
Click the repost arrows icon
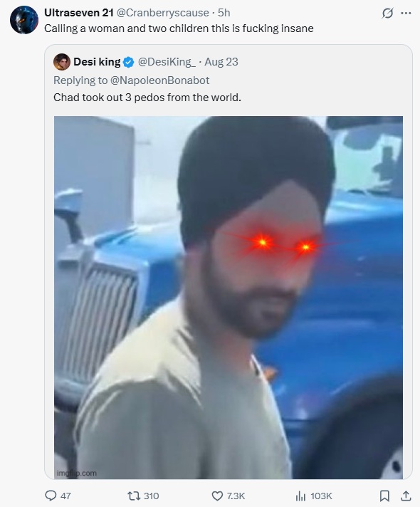[x=134, y=496]
